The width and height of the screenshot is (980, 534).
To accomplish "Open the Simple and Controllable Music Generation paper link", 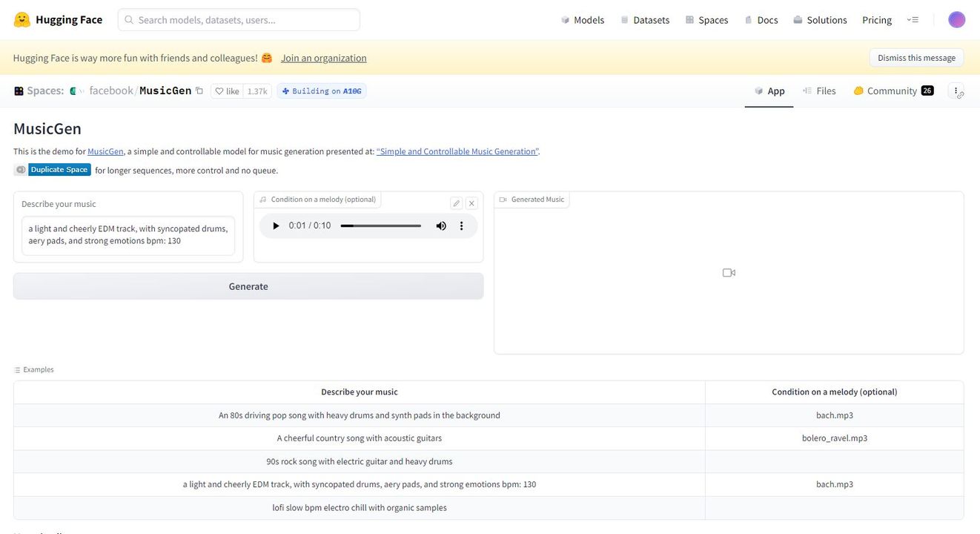I will tap(457, 151).
